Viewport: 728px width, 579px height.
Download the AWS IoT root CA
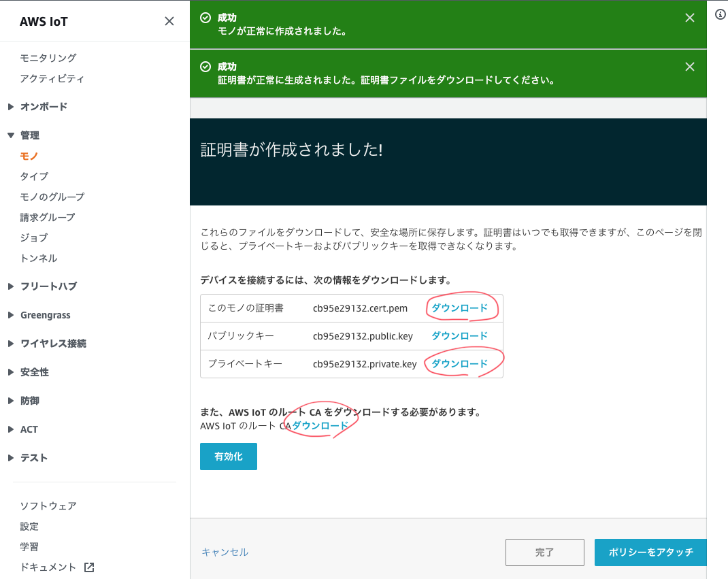[x=320, y=426]
